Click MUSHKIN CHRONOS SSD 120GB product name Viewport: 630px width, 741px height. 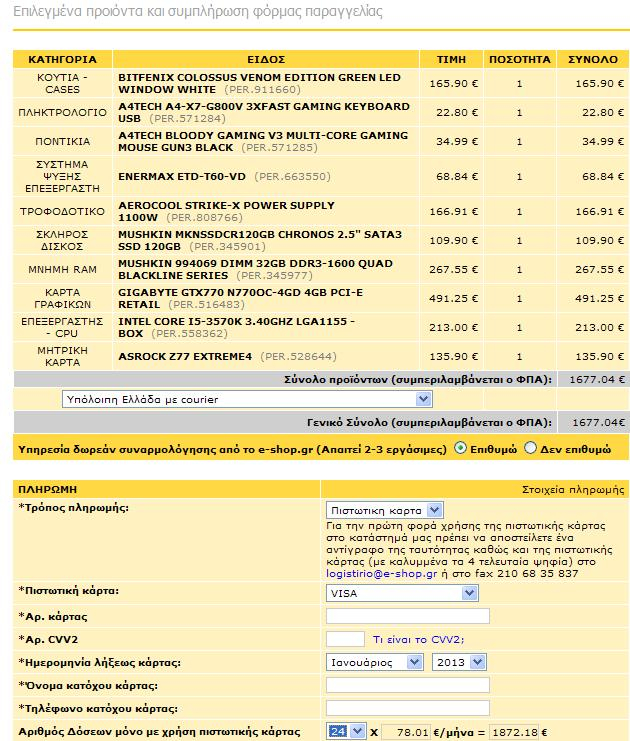(260, 241)
